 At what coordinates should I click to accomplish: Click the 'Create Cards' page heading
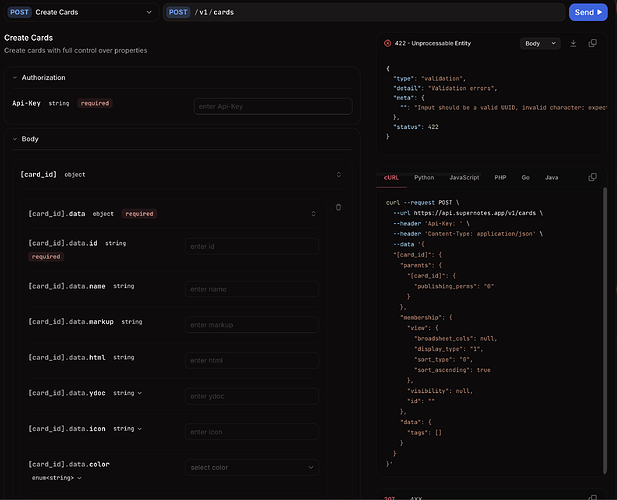(x=28, y=38)
